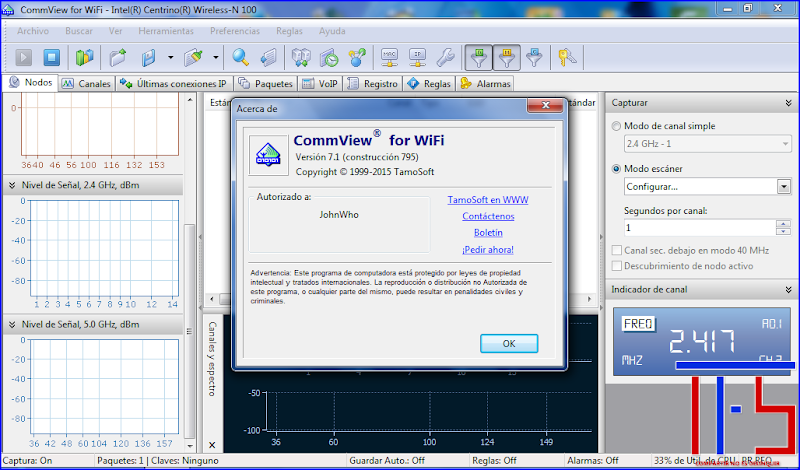Check Canal sec. debajo en modo 40 MHz
Viewport: 800px width, 470px height.
617,250
